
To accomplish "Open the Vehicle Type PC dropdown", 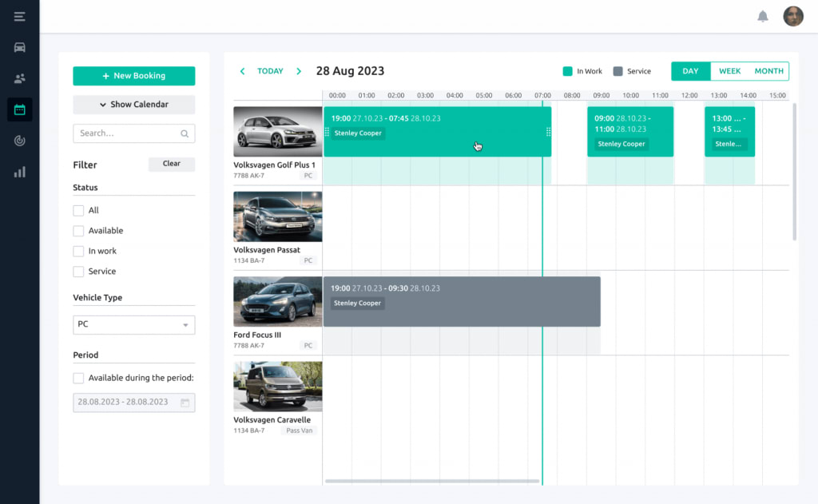I will click(134, 324).
